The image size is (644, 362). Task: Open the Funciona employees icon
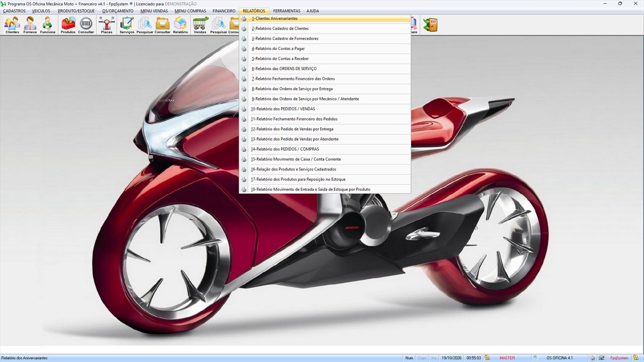[x=48, y=25]
